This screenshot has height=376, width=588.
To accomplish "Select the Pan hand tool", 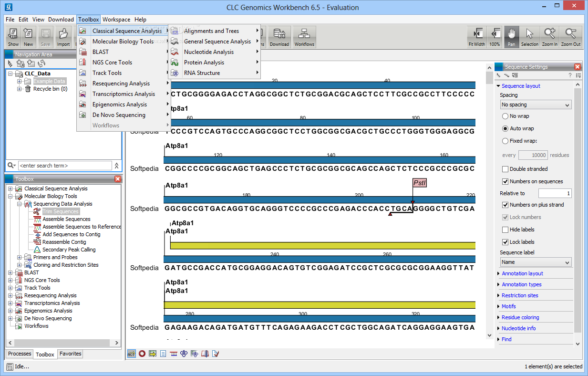I will coord(511,37).
